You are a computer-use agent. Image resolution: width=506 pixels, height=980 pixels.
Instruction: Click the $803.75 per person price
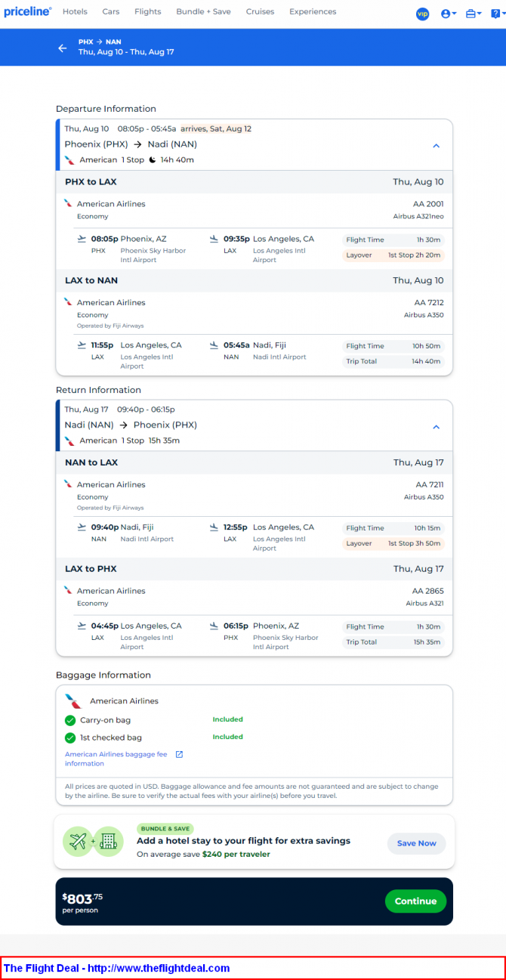click(82, 901)
